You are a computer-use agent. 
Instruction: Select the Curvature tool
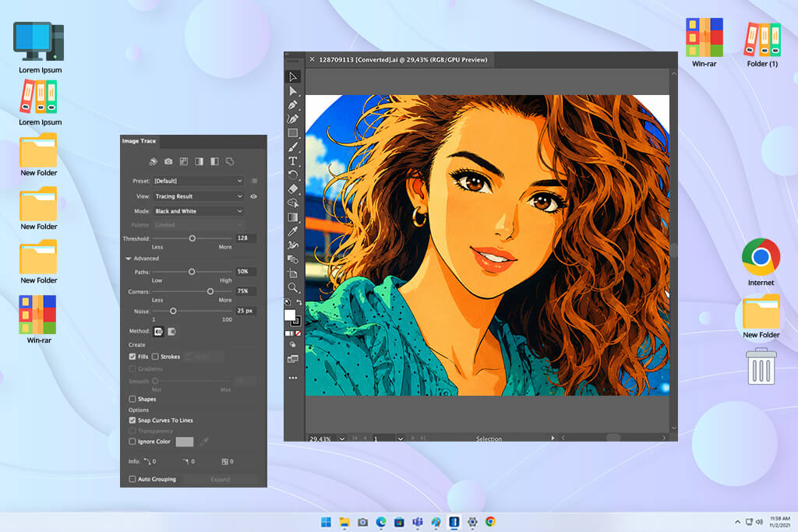coord(293,119)
